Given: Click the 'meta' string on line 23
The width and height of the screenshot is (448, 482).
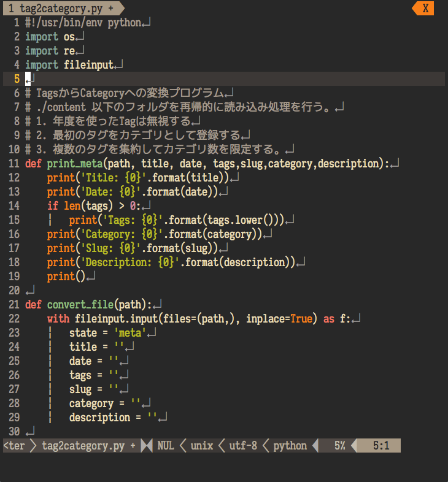Looking at the screenshot, I should pos(134,333).
